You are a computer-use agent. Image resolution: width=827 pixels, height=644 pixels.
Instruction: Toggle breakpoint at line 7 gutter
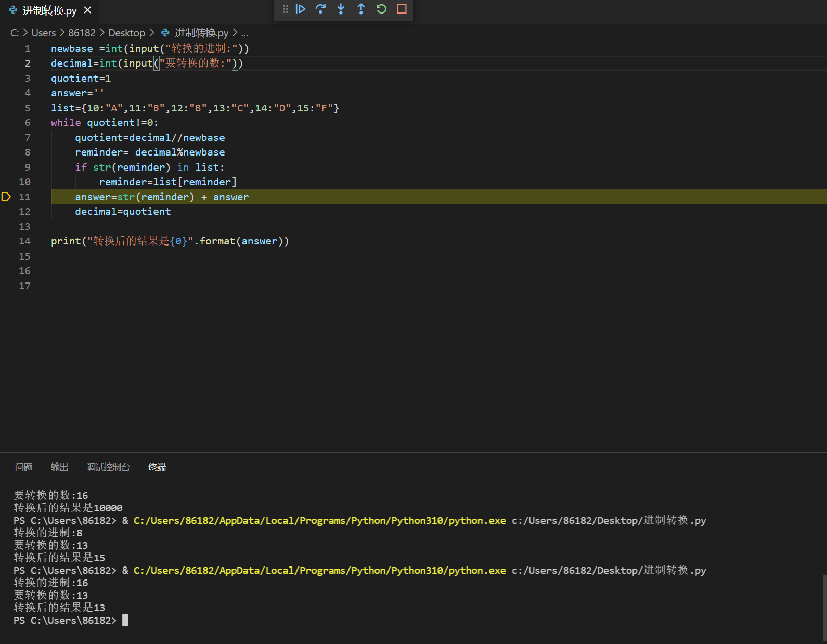coord(6,138)
